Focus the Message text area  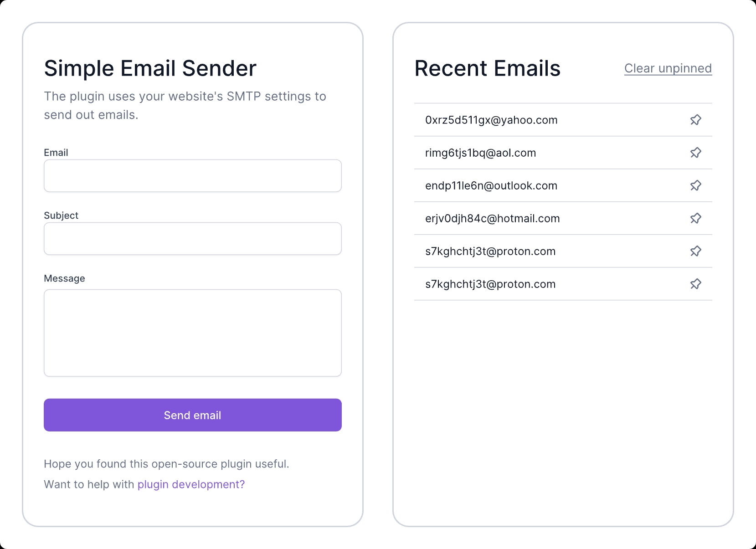(193, 333)
